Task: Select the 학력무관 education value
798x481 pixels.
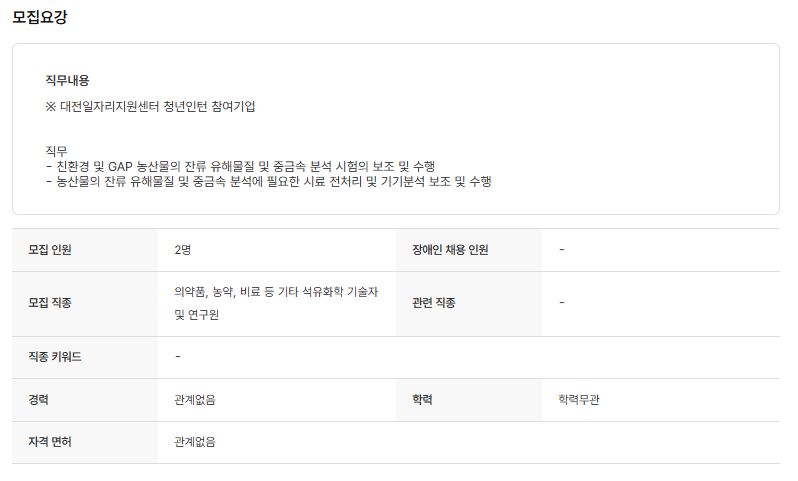Action: coord(580,400)
